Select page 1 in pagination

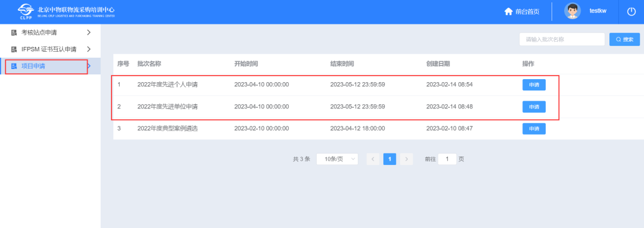coord(390,159)
